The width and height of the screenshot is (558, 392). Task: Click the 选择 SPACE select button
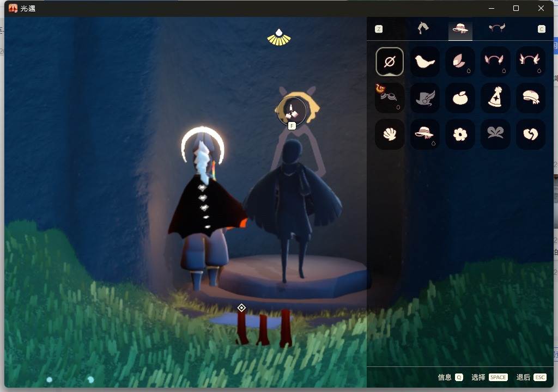tap(489, 377)
